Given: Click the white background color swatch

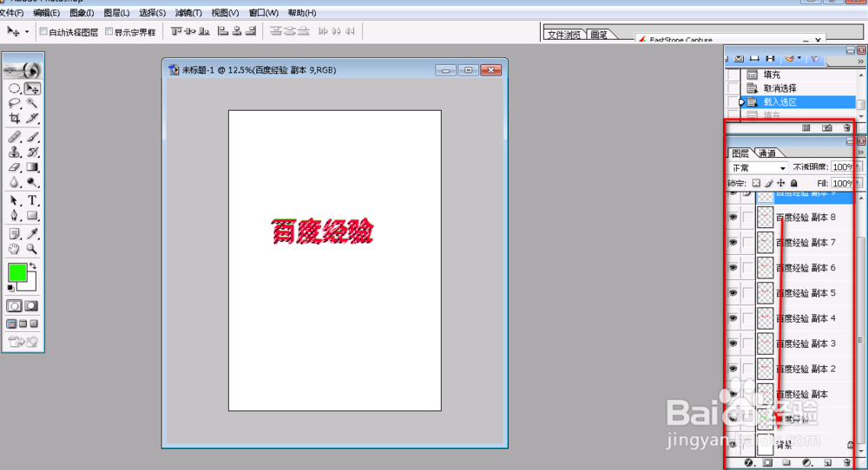Looking at the screenshot, I should click(30, 284).
